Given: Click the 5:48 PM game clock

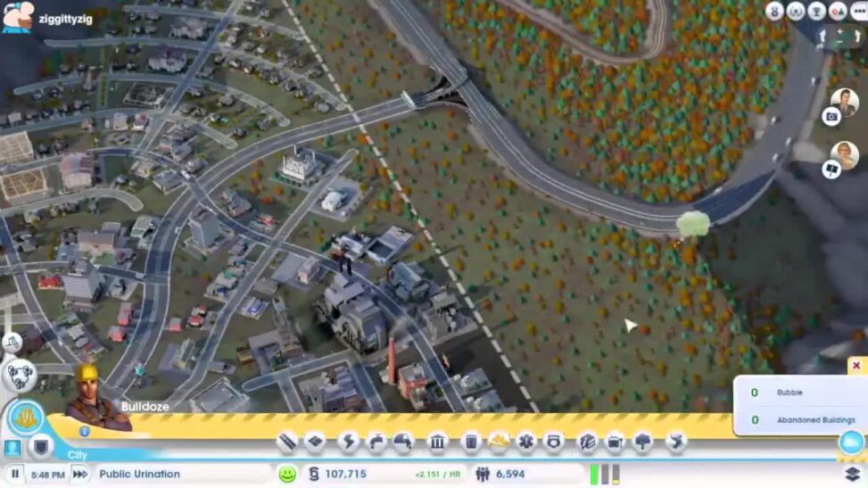Looking at the screenshot, I should pyautogui.click(x=47, y=475).
